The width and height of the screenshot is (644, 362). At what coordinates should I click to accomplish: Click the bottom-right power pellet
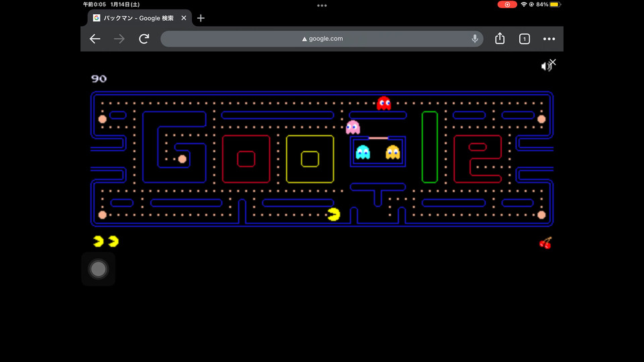click(541, 215)
